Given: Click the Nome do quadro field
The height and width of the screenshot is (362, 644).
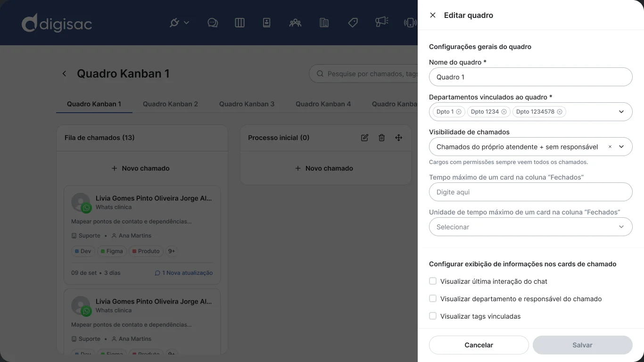Looking at the screenshot, I should tap(531, 77).
